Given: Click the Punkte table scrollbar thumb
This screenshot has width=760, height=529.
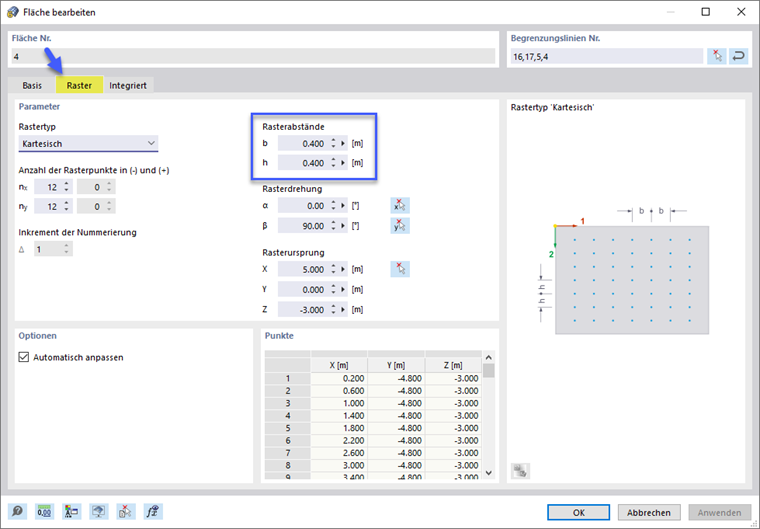Looking at the screenshot, I should tap(489, 371).
